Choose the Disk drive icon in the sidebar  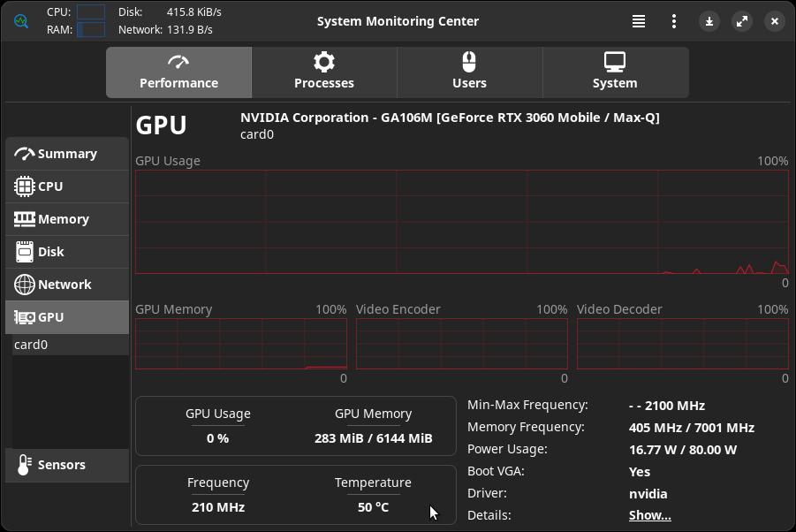click(x=25, y=252)
